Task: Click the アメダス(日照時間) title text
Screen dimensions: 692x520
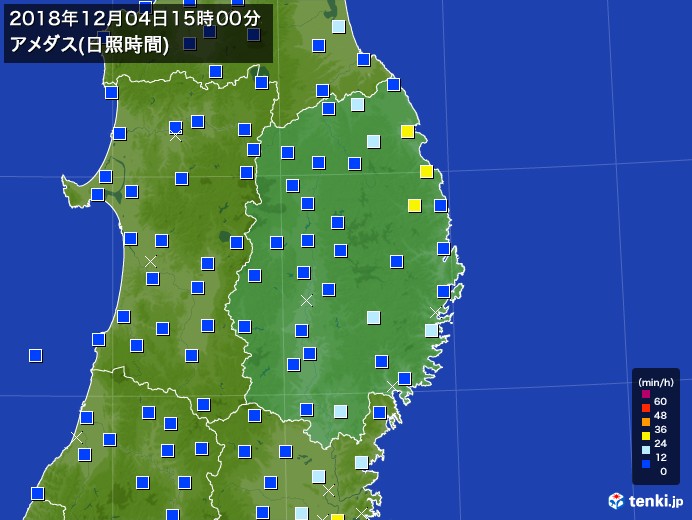Action: point(89,45)
